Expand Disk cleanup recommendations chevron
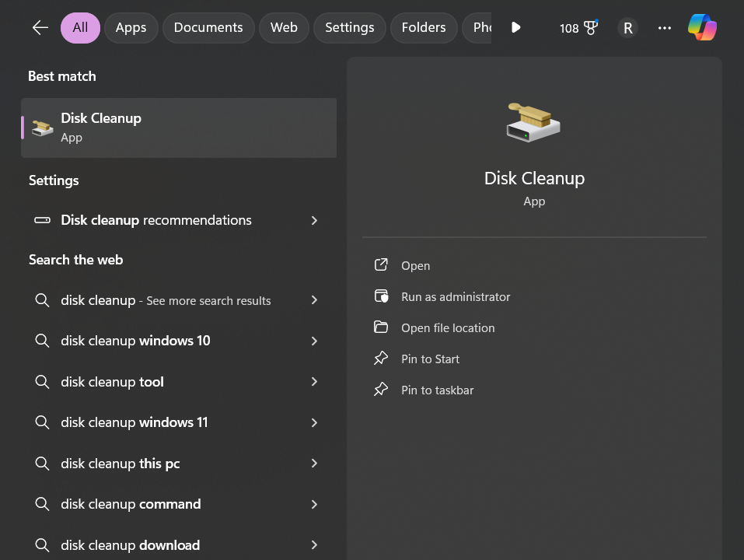744x560 pixels. (314, 220)
